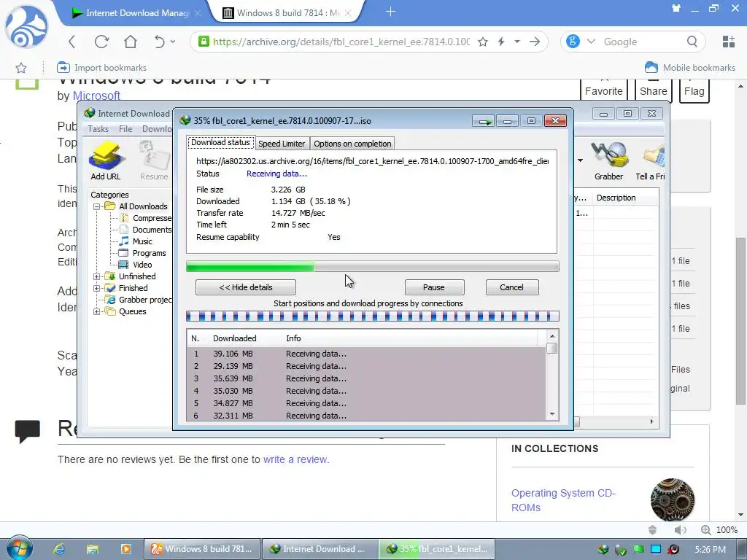Click the bookmarks star icon in bookmarks bar
This screenshot has height=560, width=747.
click(21, 68)
